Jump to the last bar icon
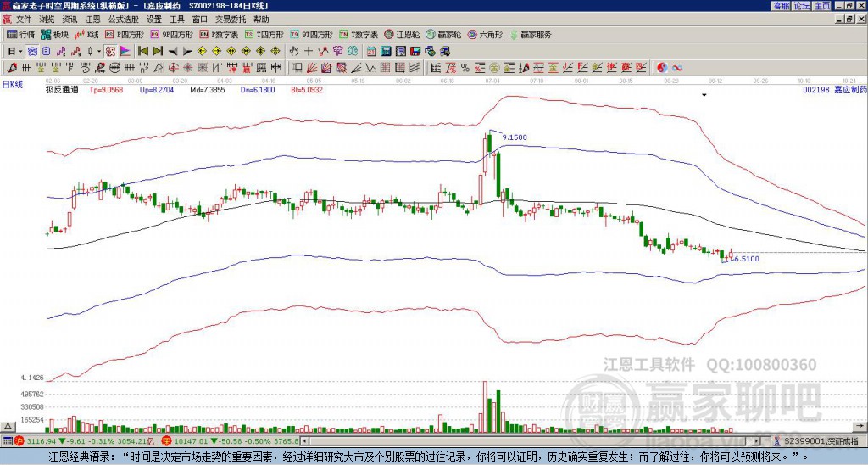The height and width of the screenshot is (465, 868). [x=157, y=51]
